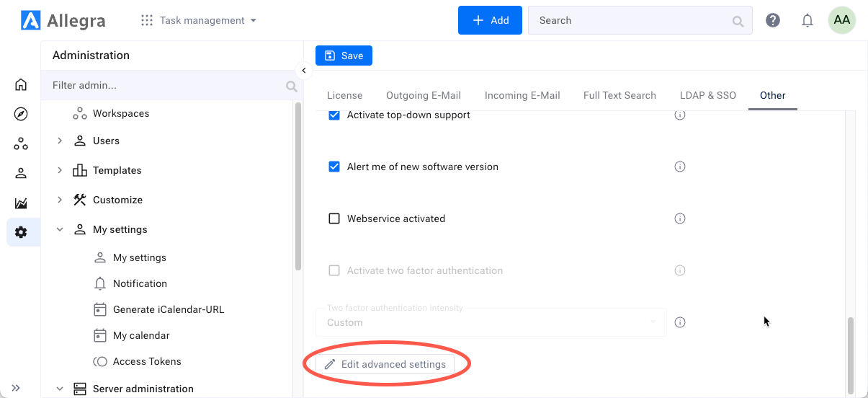This screenshot has width=868, height=398.
Task: Enable Webservice activated checkbox
Action: 334,218
